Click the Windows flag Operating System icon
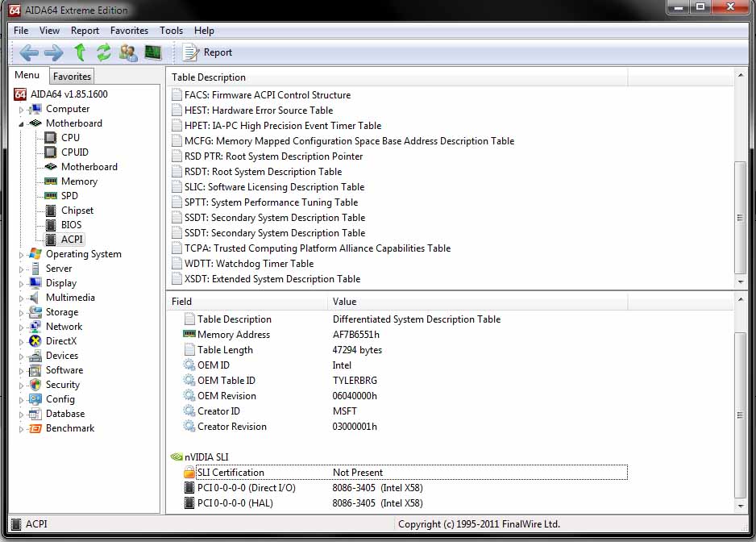Viewport: 756px width, 542px height. pos(35,254)
